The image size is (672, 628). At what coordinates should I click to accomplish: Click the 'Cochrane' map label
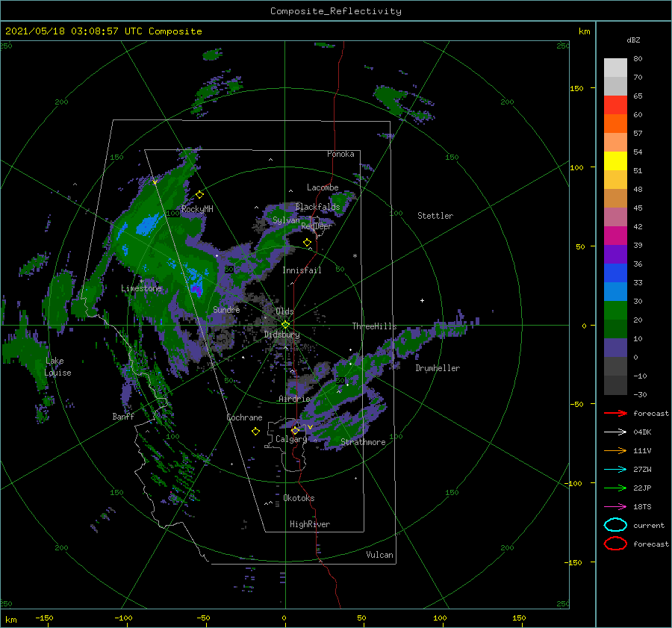(x=244, y=417)
